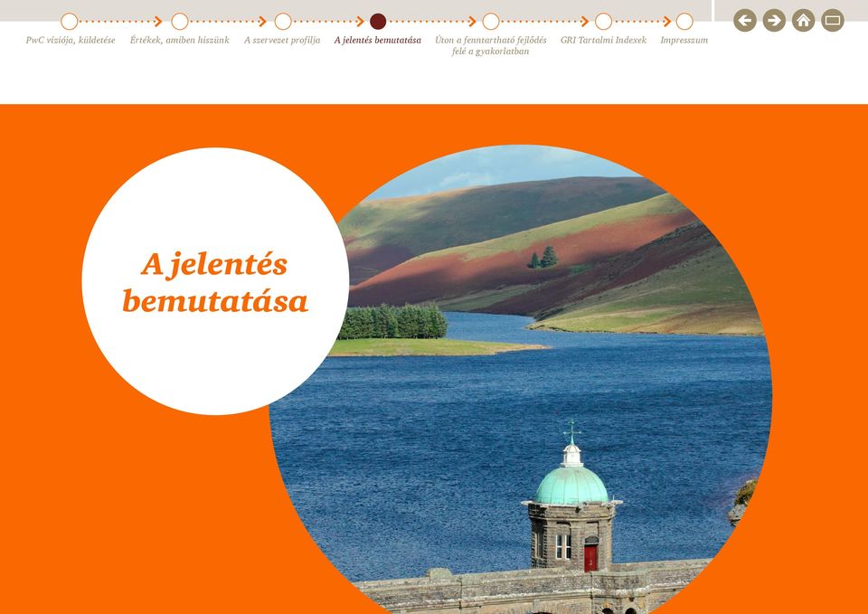Select the GRI Tartalmi Indexek step circle
This screenshot has height=614, width=868.
tap(603, 22)
